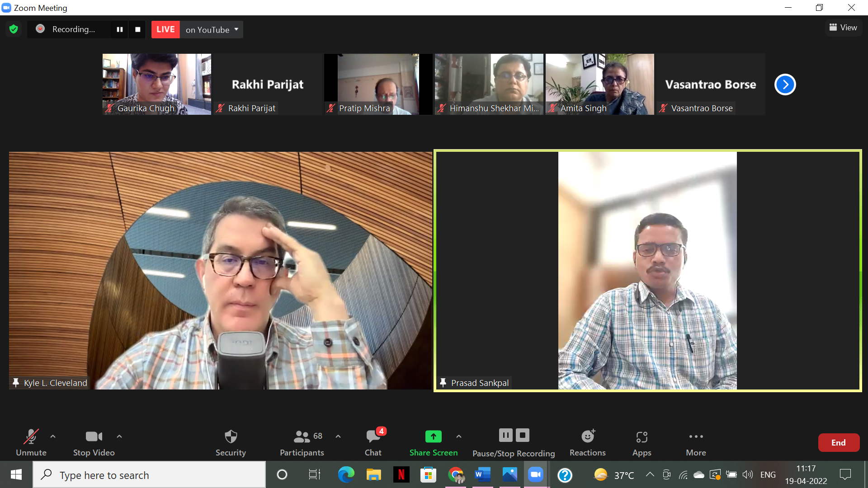Click the green encryption shield icon
This screenshot has height=488, width=868.
pos(14,29)
